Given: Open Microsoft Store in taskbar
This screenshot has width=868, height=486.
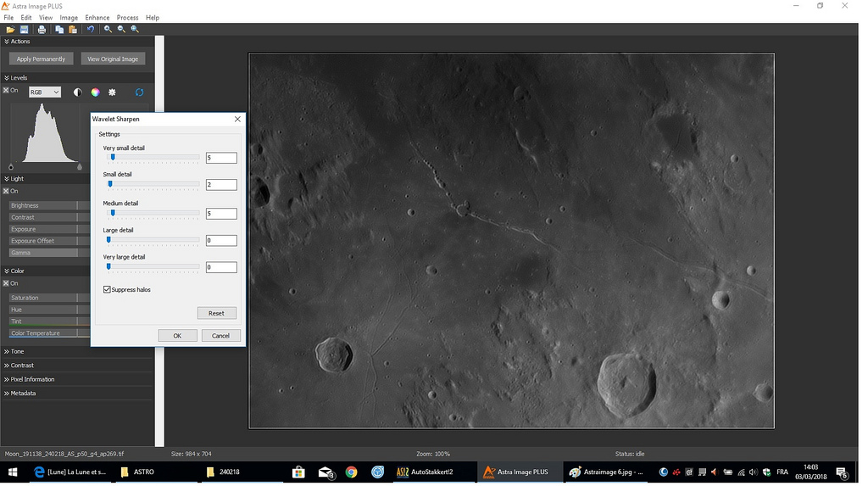Looking at the screenshot, I should click(x=298, y=472).
